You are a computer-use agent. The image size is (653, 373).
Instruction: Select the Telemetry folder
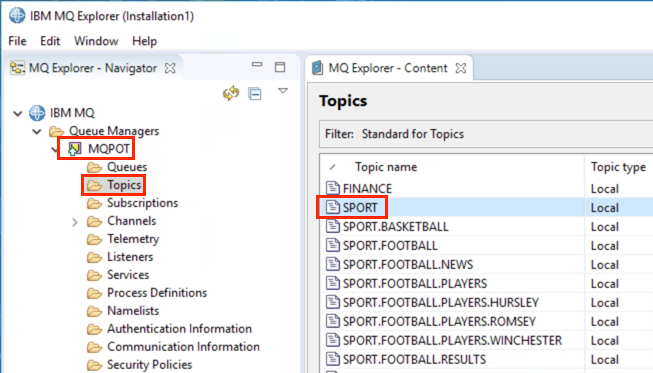click(x=133, y=239)
